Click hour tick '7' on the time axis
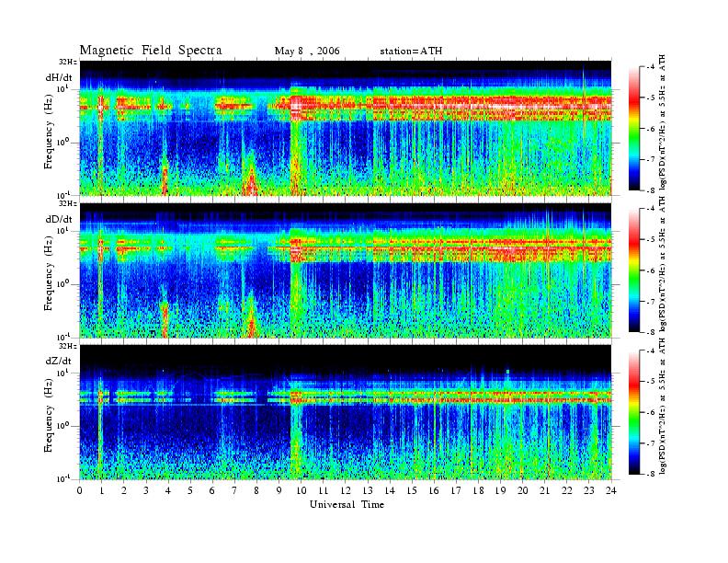The image size is (728, 563). [234, 491]
